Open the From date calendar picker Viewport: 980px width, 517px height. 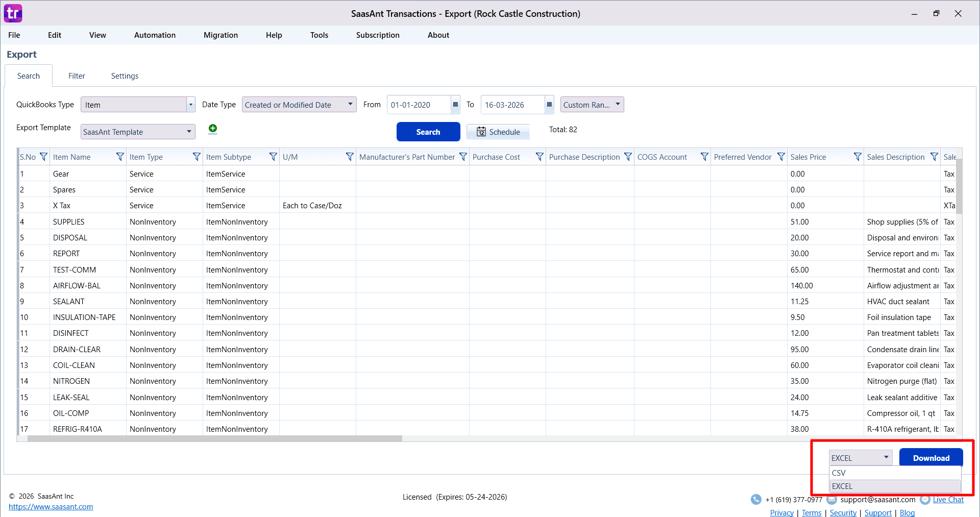point(455,105)
